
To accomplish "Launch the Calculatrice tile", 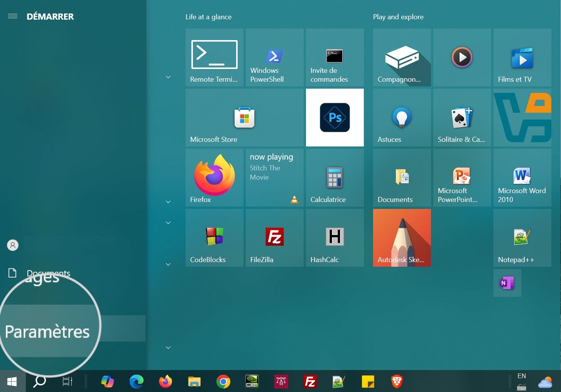I will click(x=335, y=178).
